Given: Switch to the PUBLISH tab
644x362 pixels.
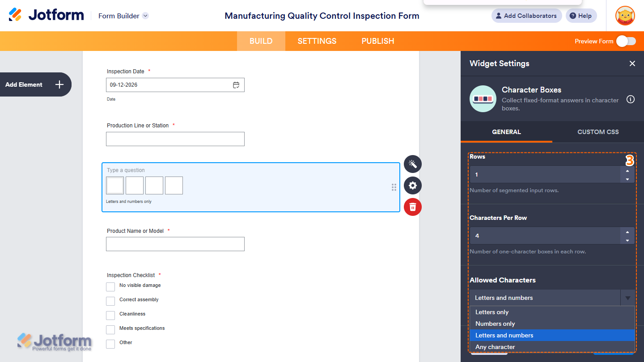Looking at the screenshot, I should [378, 41].
